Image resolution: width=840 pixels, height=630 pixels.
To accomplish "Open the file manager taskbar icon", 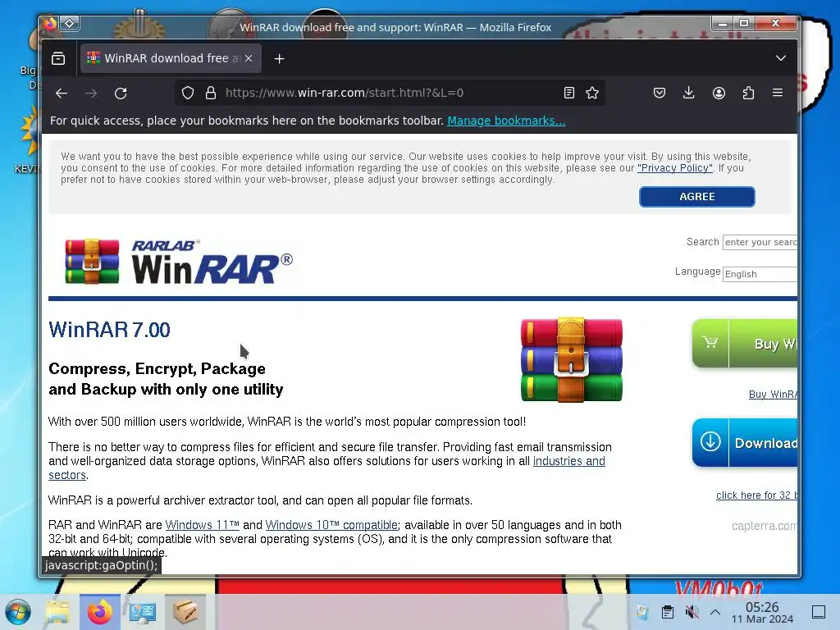I will 57,612.
